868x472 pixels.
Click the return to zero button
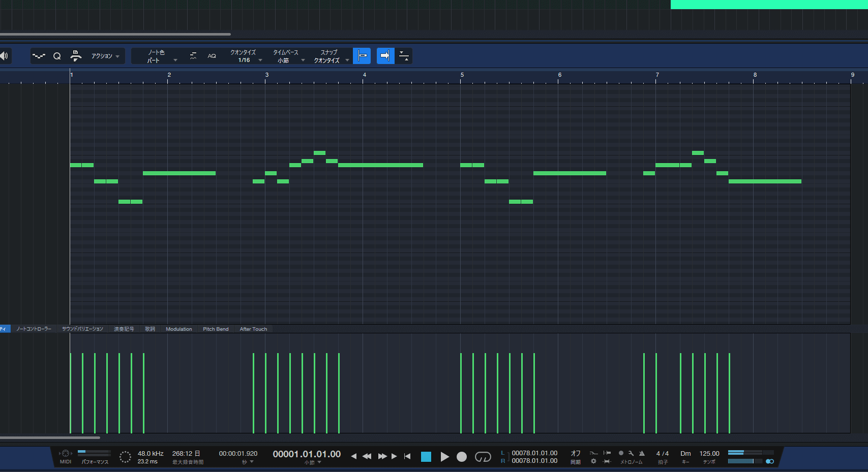click(407, 456)
